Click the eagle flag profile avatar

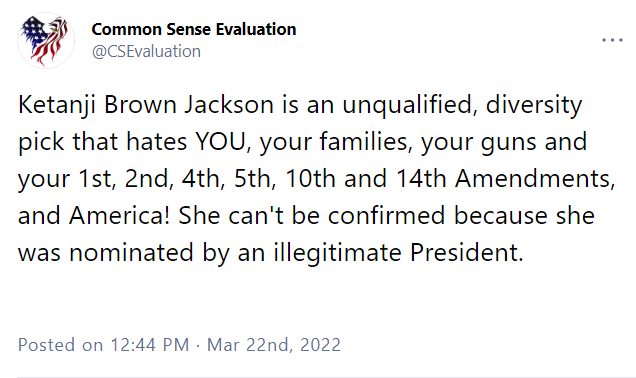coord(46,41)
